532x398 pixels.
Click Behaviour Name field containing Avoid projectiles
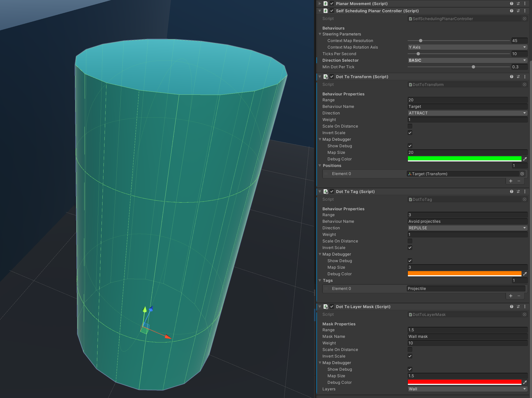(x=467, y=221)
